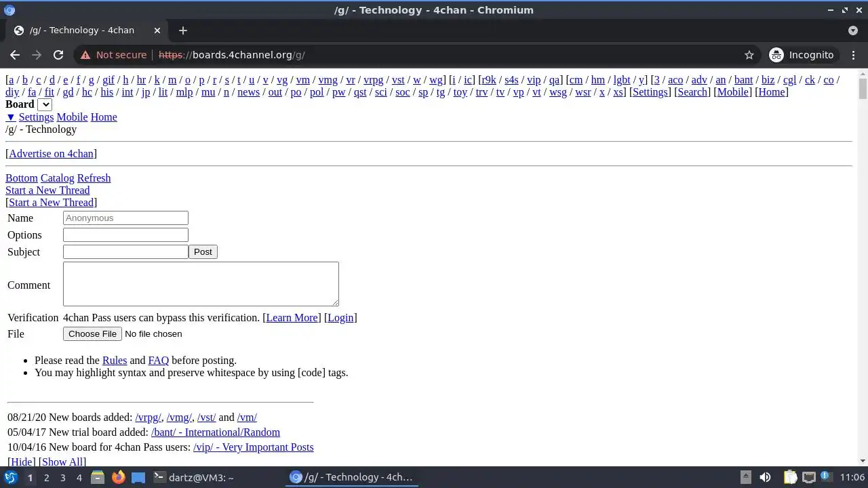The image size is (868, 488).
Task: Go to the /wsg/ board link
Action: [558, 92]
